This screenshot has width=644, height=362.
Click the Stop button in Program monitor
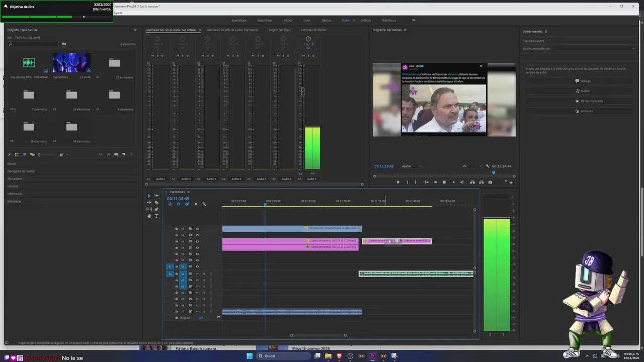click(444, 182)
